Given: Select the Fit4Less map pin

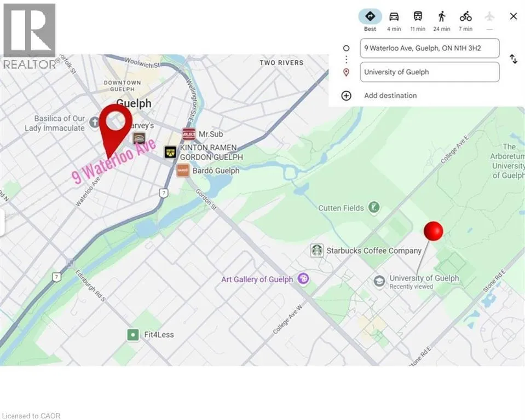Looking at the screenshot, I should point(132,335).
